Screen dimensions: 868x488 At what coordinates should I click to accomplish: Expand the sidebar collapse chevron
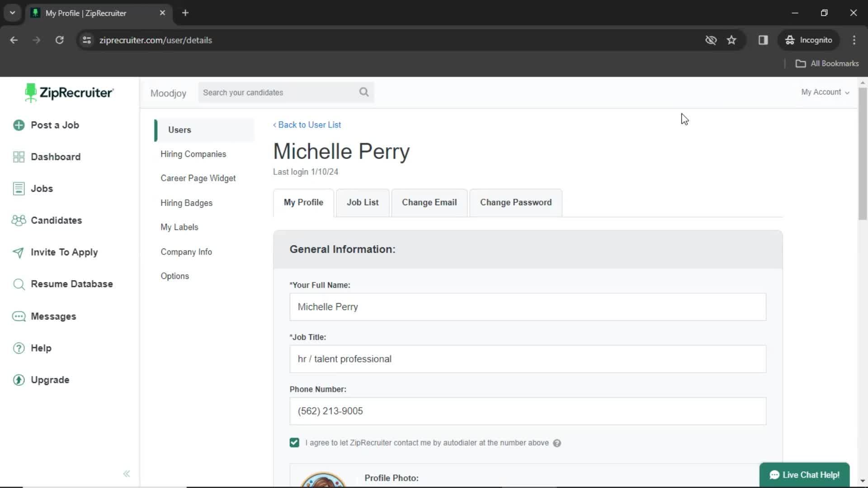(x=127, y=474)
